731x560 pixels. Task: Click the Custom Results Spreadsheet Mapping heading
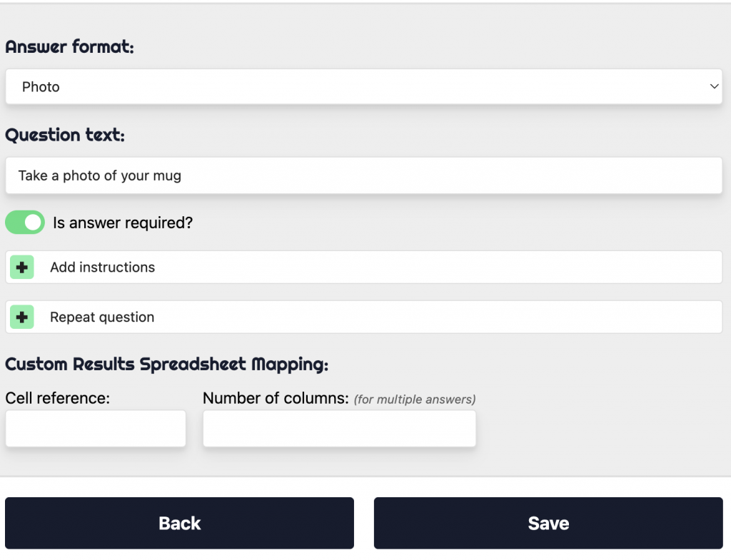(x=166, y=364)
